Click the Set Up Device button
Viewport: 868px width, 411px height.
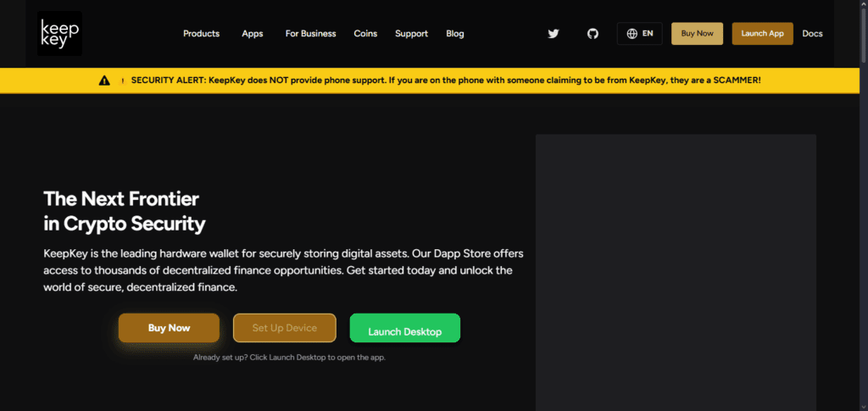[284, 328]
